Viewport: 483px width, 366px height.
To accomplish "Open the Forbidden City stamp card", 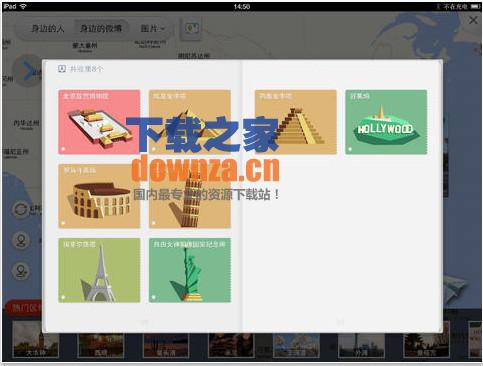I will pyautogui.click(x=99, y=122).
